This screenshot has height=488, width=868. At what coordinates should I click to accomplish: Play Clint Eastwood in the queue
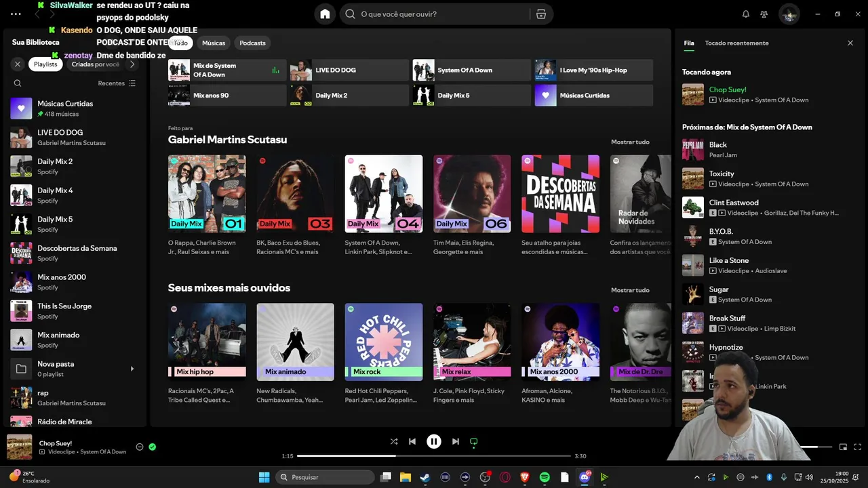769,207
